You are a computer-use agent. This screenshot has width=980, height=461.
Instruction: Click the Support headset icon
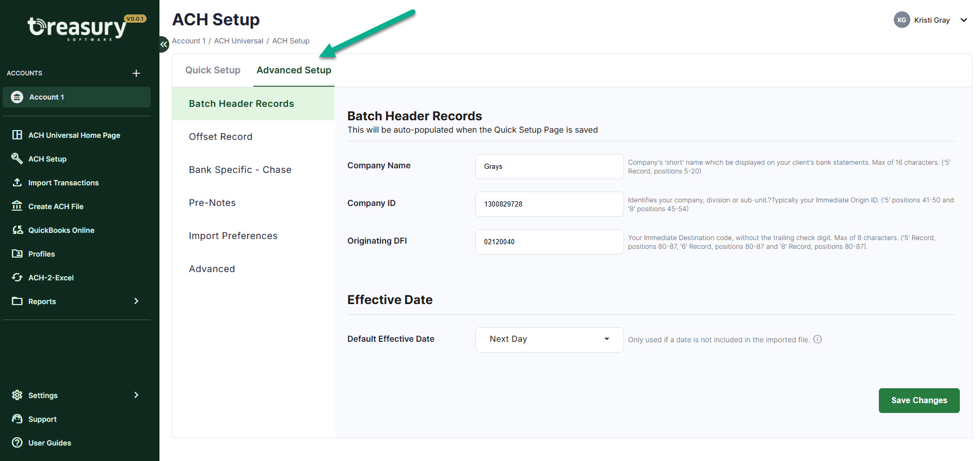pyautogui.click(x=17, y=419)
